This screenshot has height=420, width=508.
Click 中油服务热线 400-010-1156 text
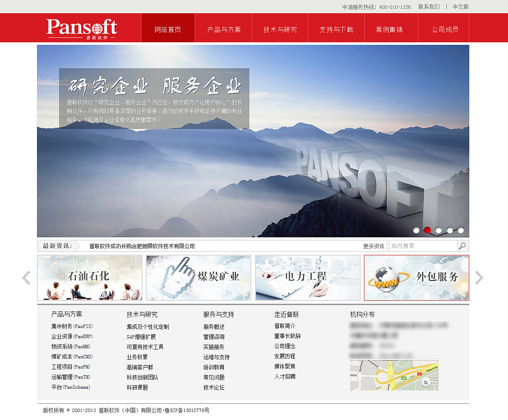click(x=376, y=7)
